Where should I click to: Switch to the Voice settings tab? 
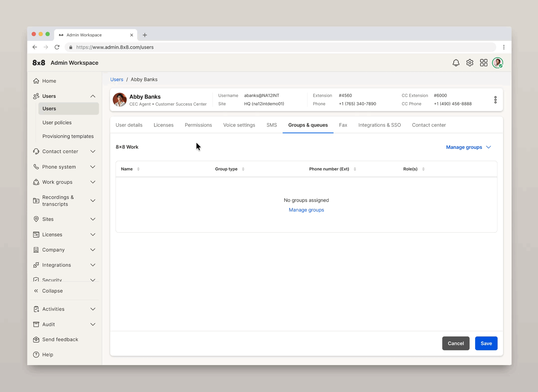pos(239,125)
